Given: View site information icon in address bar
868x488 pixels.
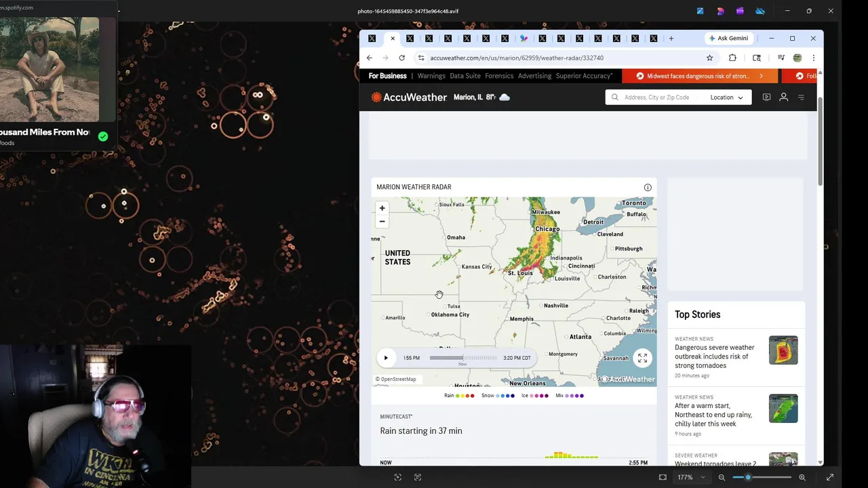Looking at the screenshot, I should 421,58.
